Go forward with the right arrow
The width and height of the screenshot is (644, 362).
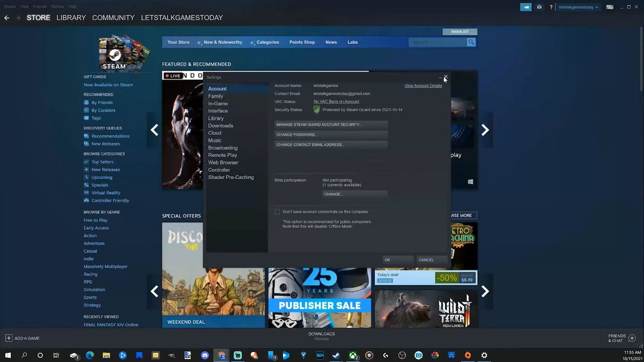(x=18, y=18)
